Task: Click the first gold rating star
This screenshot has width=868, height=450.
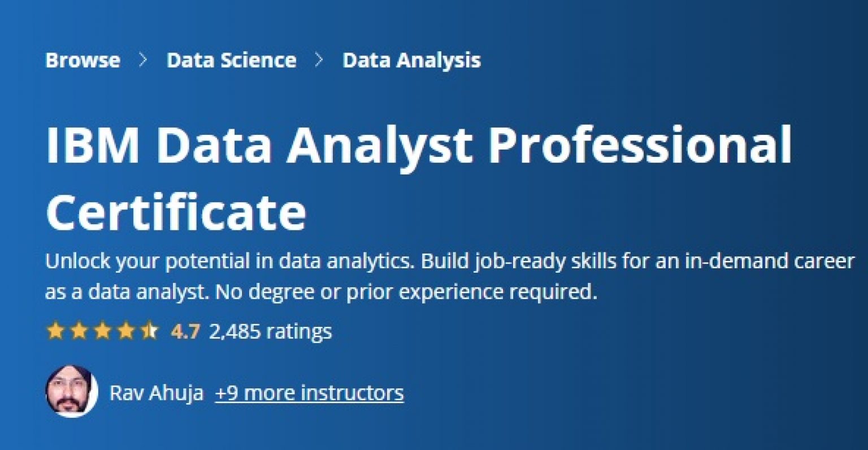Action: 55,331
